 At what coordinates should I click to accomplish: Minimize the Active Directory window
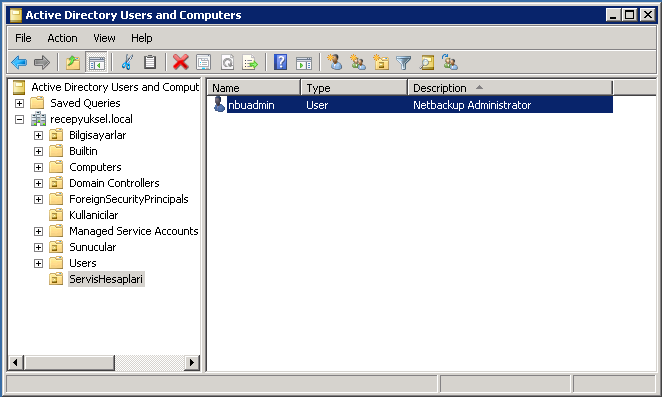613,15
